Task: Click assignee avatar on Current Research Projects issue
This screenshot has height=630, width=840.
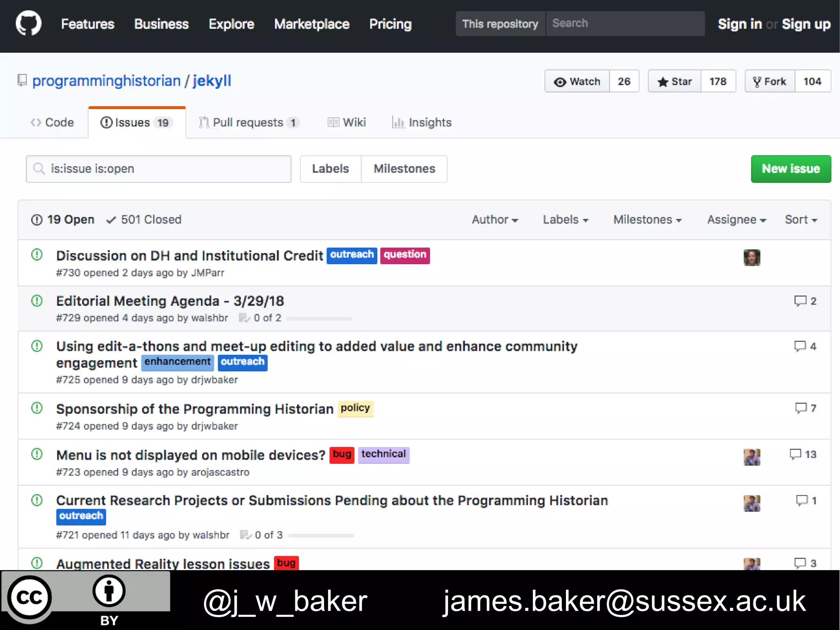Action: 752,503
